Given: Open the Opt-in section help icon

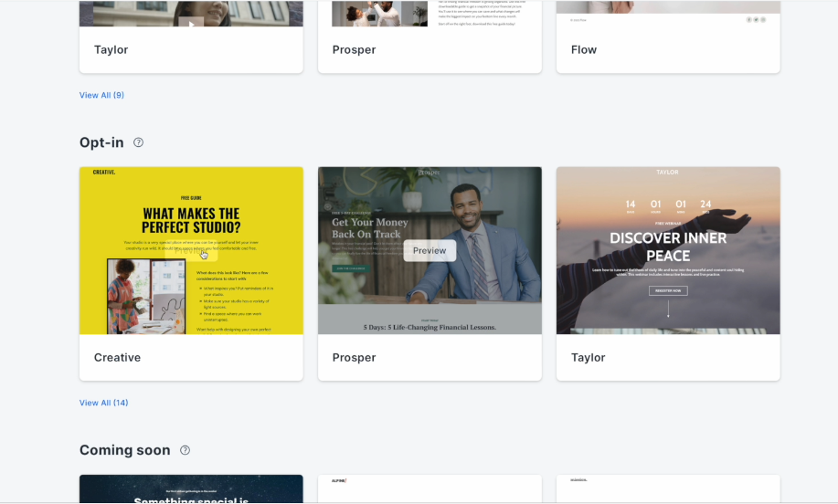Looking at the screenshot, I should pyautogui.click(x=138, y=142).
